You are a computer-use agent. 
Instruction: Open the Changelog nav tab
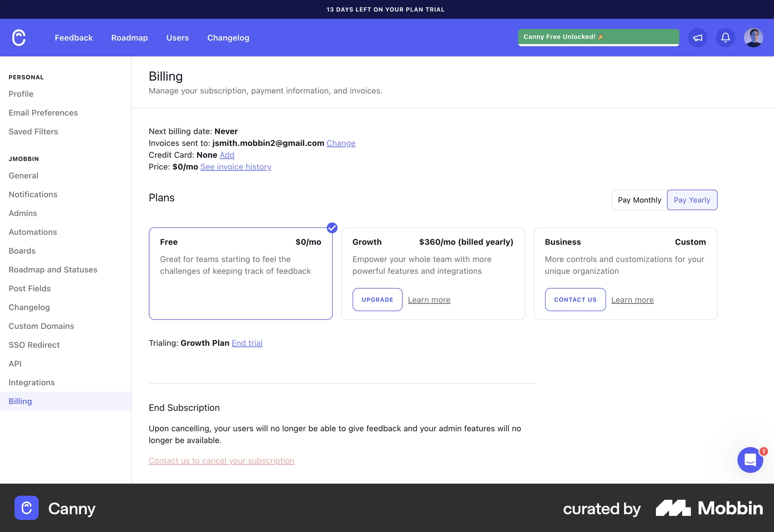coord(228,37)
